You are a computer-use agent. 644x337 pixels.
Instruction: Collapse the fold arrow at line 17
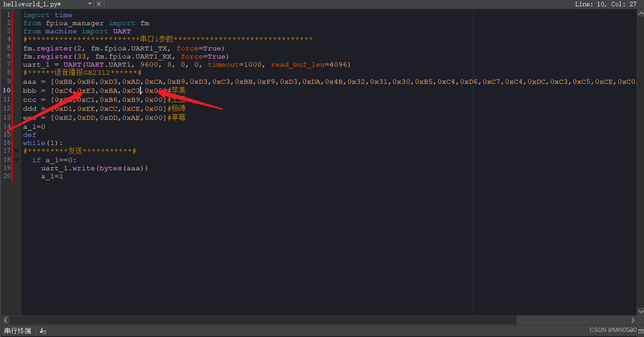click(17, 151)
